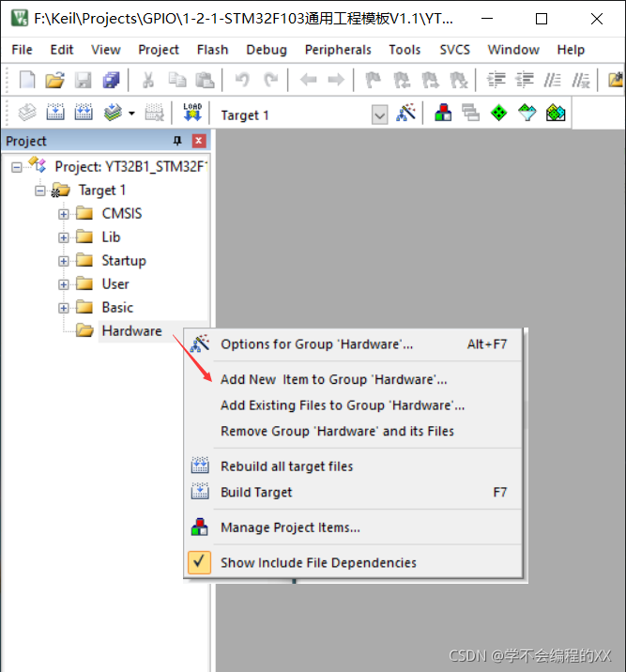Open the Debug menu
Viewport: 626px width, 672px height.
click(x=267, y=50)
